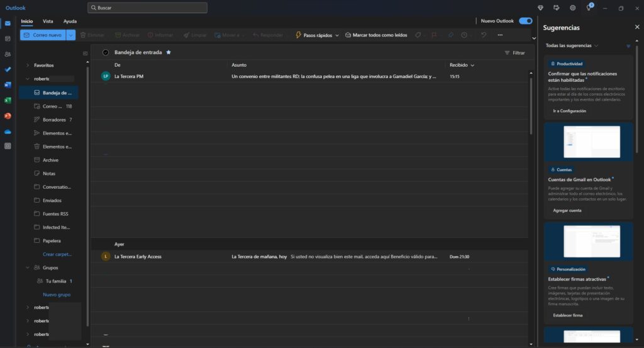Open the settings gear icon
644x348 pixels.
tap(573, 8)
